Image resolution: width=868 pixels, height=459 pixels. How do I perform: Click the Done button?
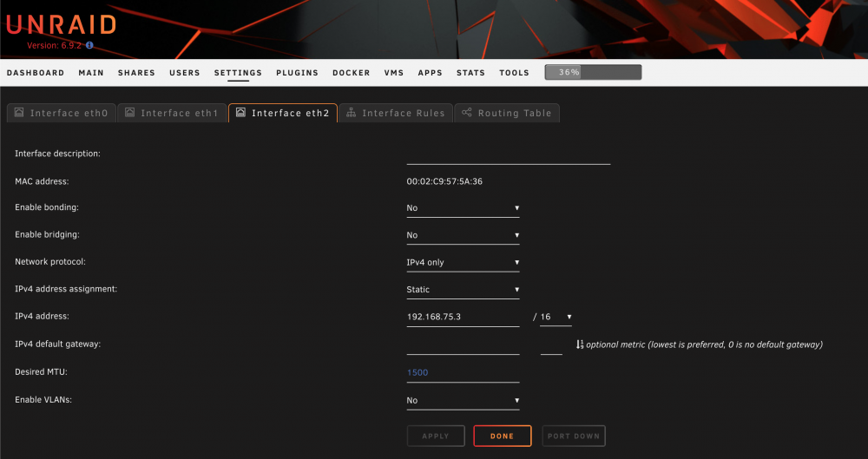[x=502, y=436]
